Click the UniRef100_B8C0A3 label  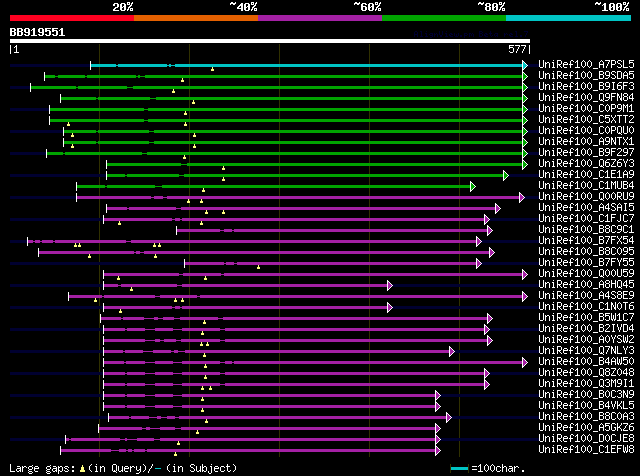(586, 417)
